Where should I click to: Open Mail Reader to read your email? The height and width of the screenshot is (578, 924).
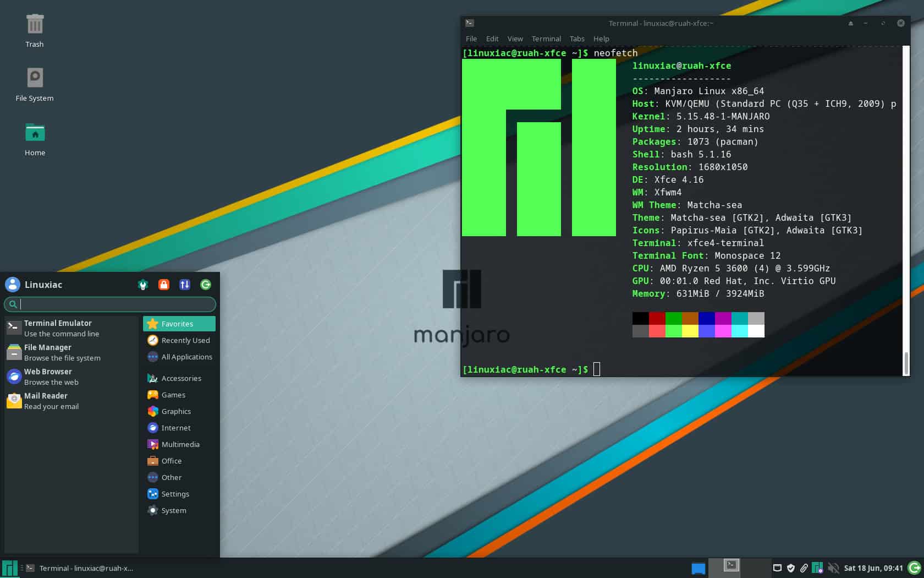pos(48,401)
